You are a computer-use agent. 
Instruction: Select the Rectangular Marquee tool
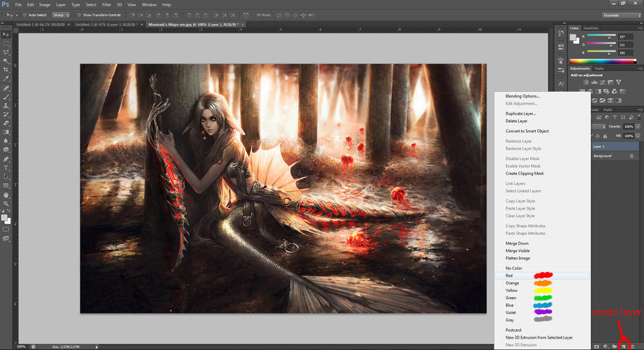[x=6, y=43]
